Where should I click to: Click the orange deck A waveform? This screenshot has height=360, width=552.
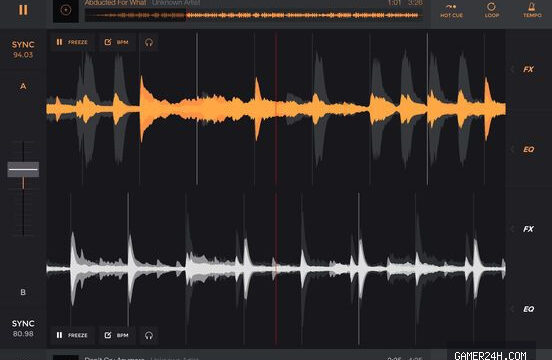[276, 108]
